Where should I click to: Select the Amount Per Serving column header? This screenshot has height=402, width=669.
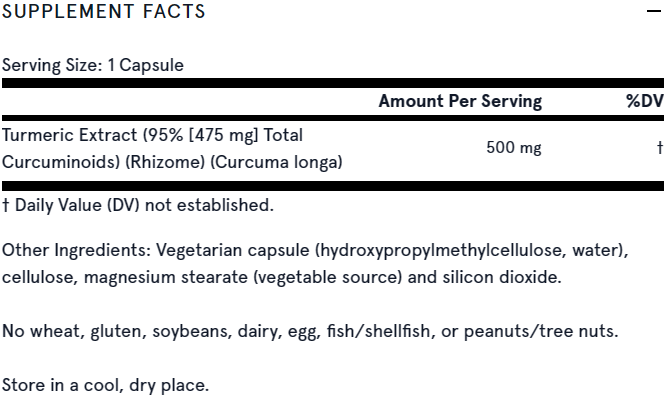pos(460,101)
